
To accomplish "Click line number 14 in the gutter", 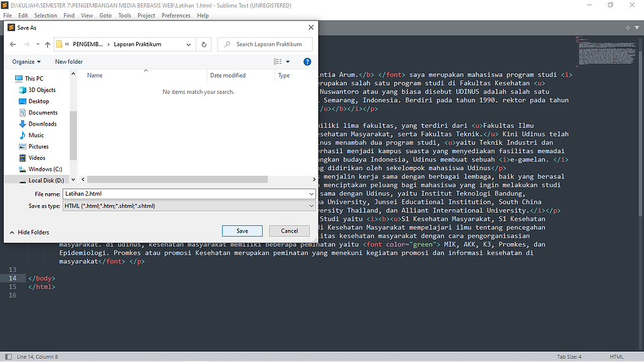I will (x=12, y=279).
